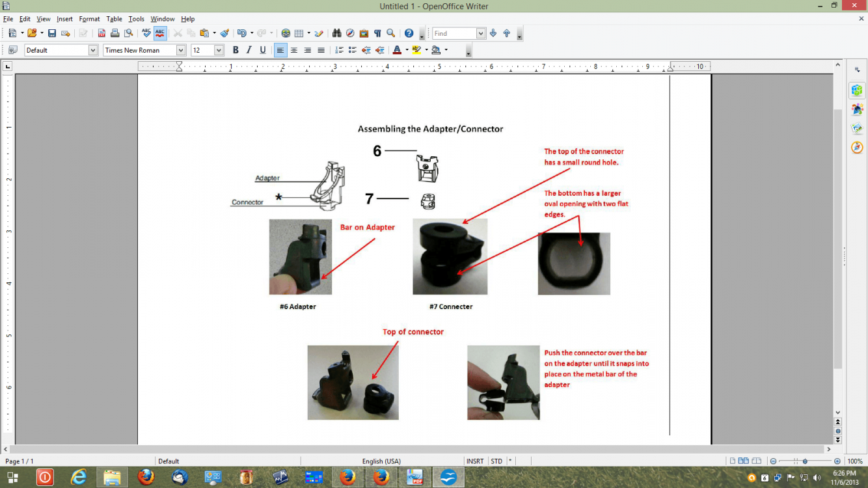This screenshot has height=488, width=868.
Task: Open the File menu
Action: [x=8, y=19]
